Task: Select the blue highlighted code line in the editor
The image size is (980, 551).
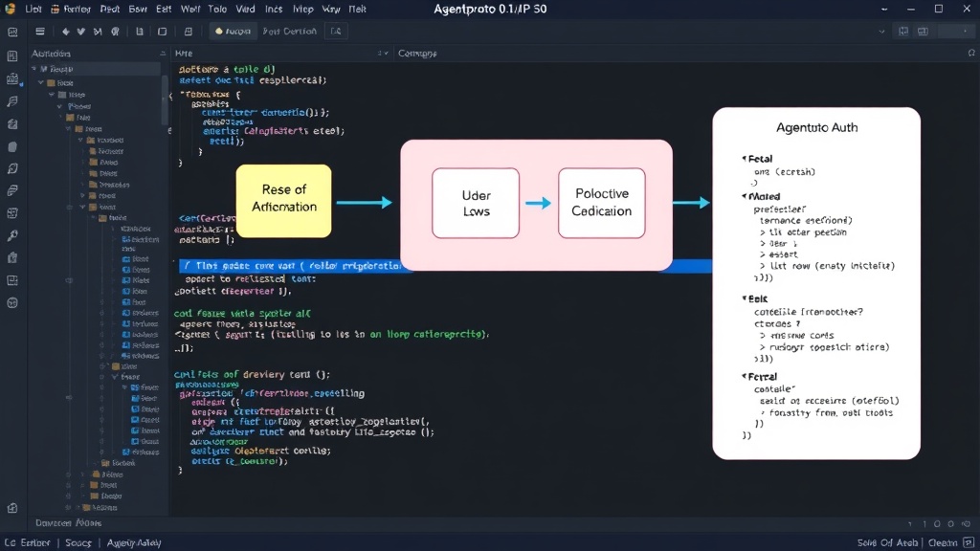Action: 294,266
